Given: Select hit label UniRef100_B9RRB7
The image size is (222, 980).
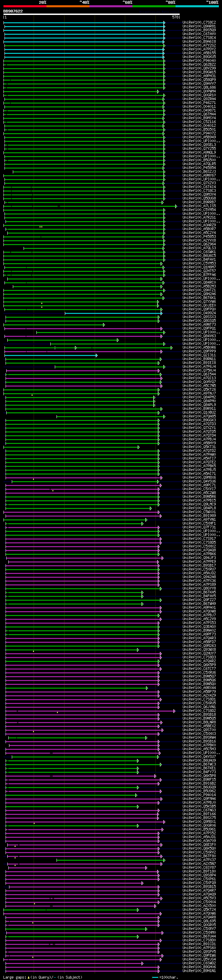Looking at the screenshot, I should point(199,202).
